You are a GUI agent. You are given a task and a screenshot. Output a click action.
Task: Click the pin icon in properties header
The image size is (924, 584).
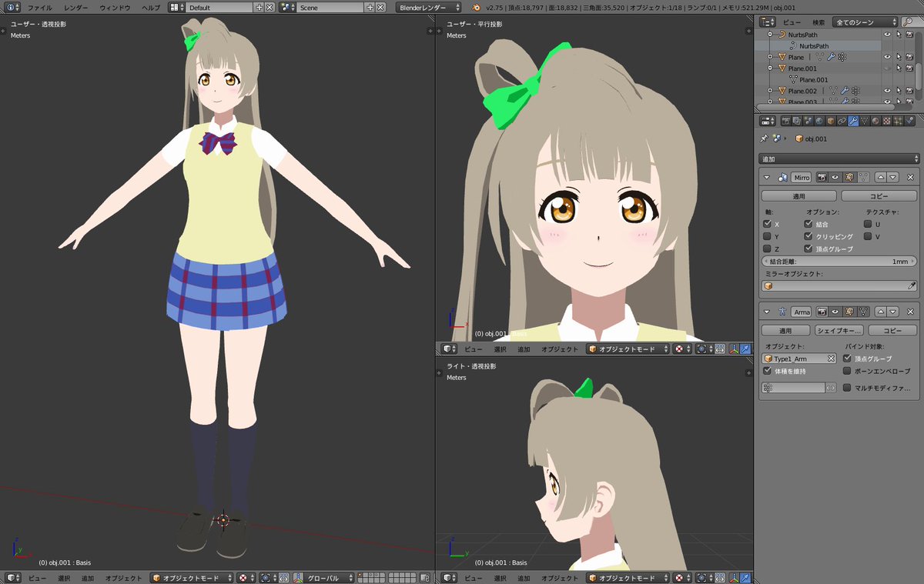pos(764,138)
